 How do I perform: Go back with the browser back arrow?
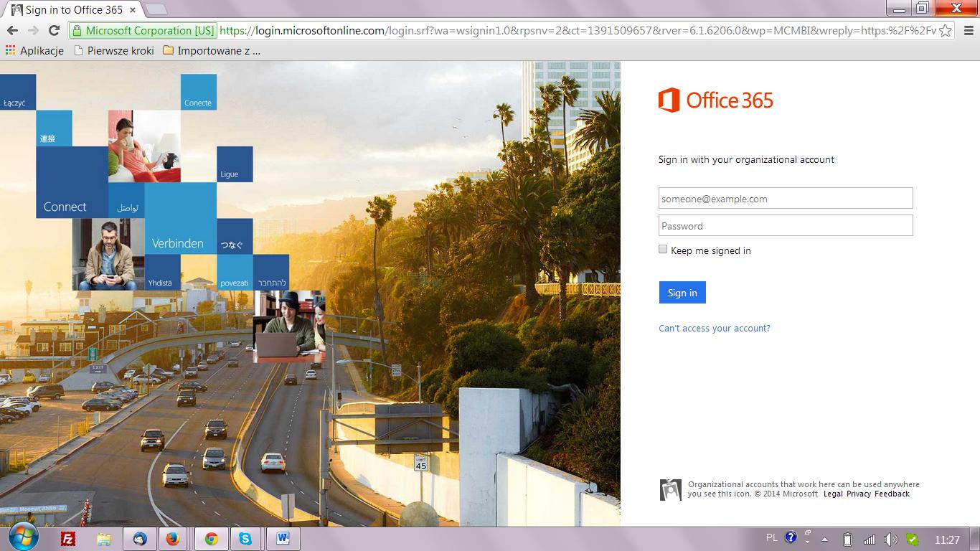tap(12, 30)
